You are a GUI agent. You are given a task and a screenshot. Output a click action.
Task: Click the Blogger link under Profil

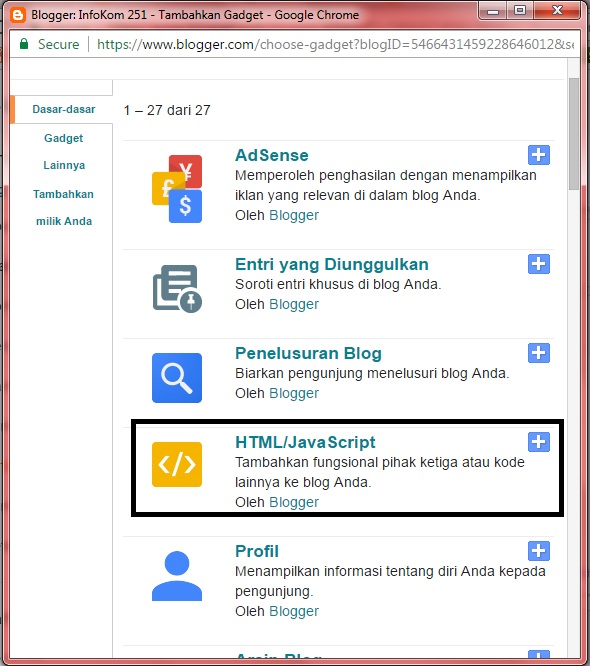pos(294,611)
